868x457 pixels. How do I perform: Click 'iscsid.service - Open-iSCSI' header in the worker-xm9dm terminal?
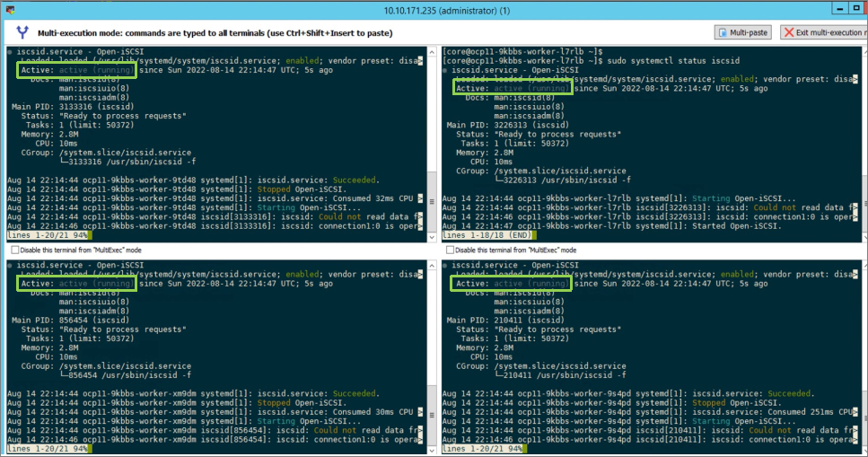(x=80, y=266)
